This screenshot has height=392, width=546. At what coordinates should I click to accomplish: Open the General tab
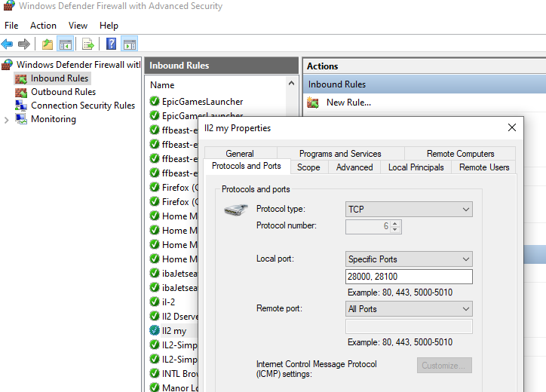click(x=240, y=154)
